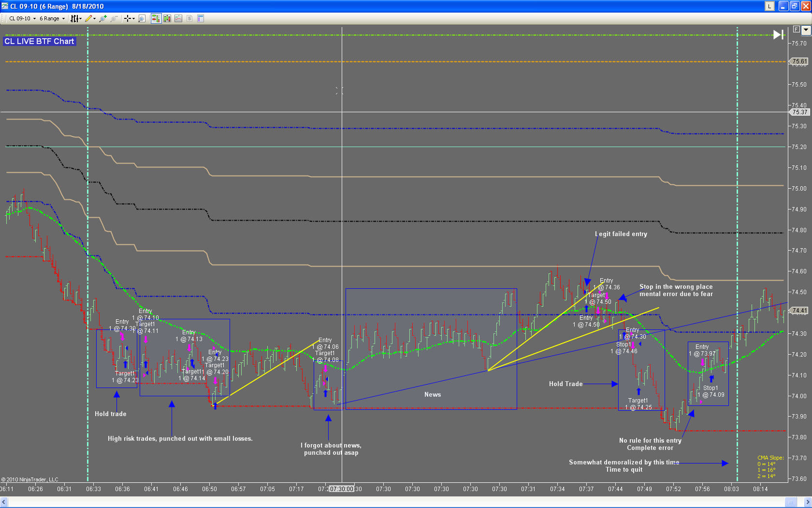The width and height of the screenshot is (812, 508).
Task: Open the dropdown arrow above price axis
Action: [806, 30]
